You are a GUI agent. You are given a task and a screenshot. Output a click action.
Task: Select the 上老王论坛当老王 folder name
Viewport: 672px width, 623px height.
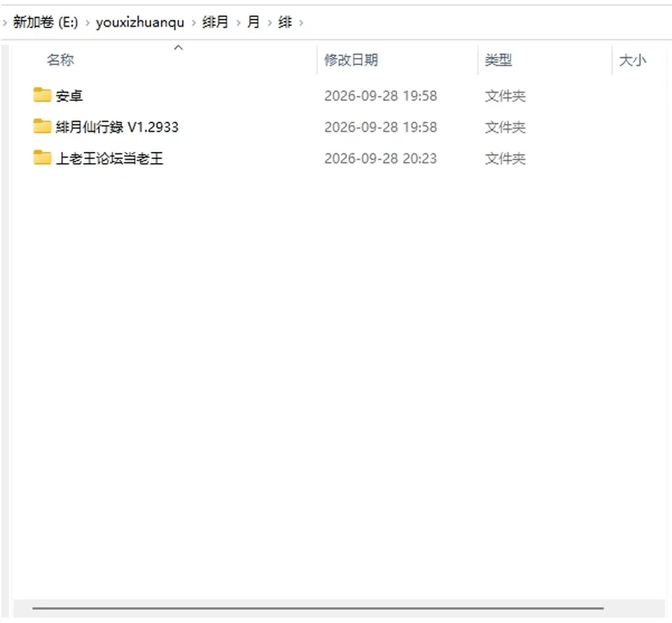pyautogui.click(x=109, y=158)
